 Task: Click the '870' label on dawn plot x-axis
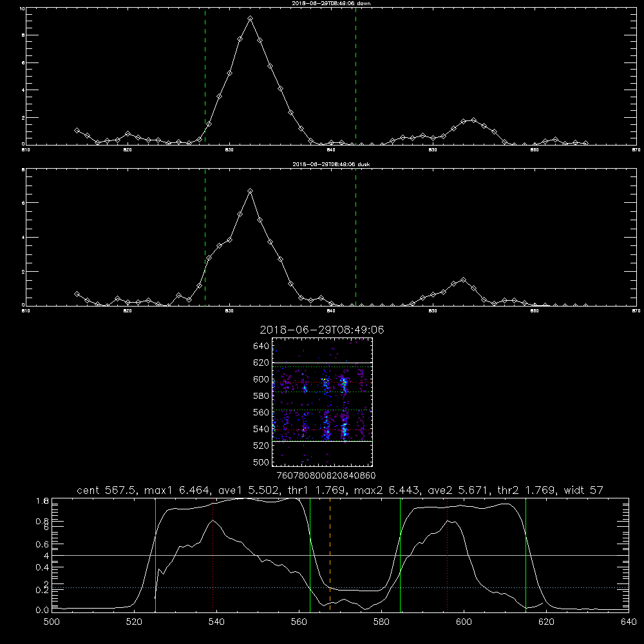(636, 150)
